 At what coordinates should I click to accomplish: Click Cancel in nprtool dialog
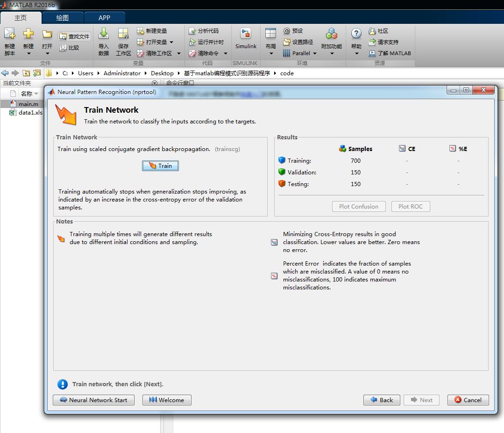pos(468,400)
